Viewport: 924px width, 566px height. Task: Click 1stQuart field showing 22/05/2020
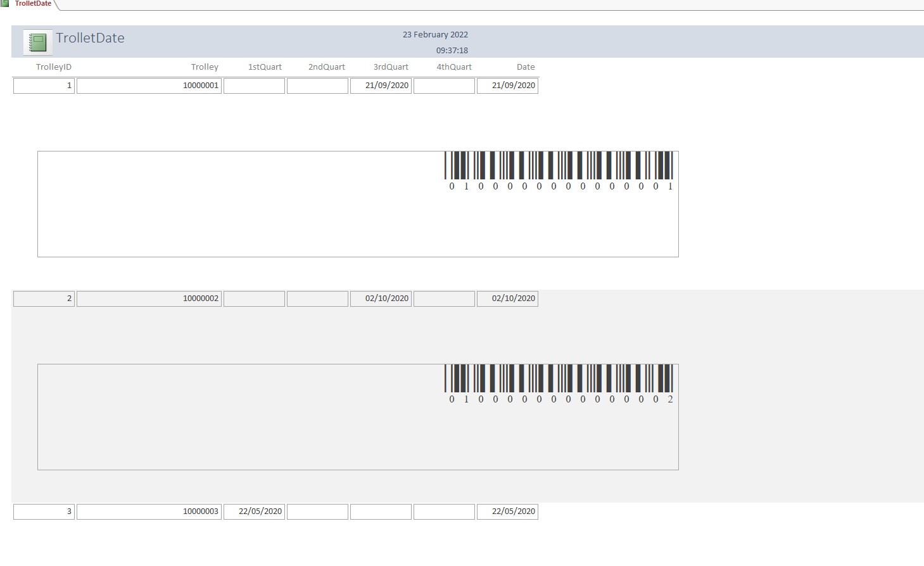pyautogui.click(x=254, y=511)
